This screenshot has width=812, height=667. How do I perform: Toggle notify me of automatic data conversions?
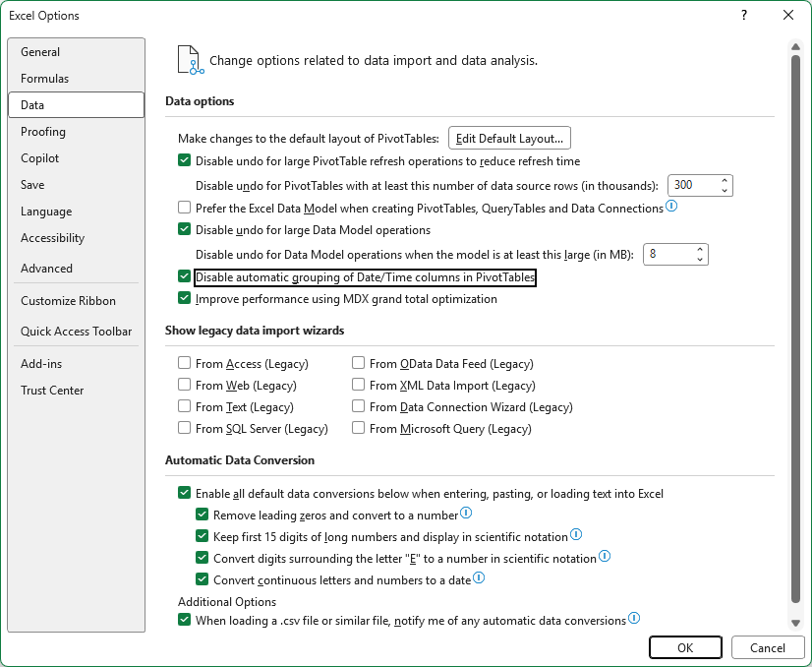coord(185,620)
